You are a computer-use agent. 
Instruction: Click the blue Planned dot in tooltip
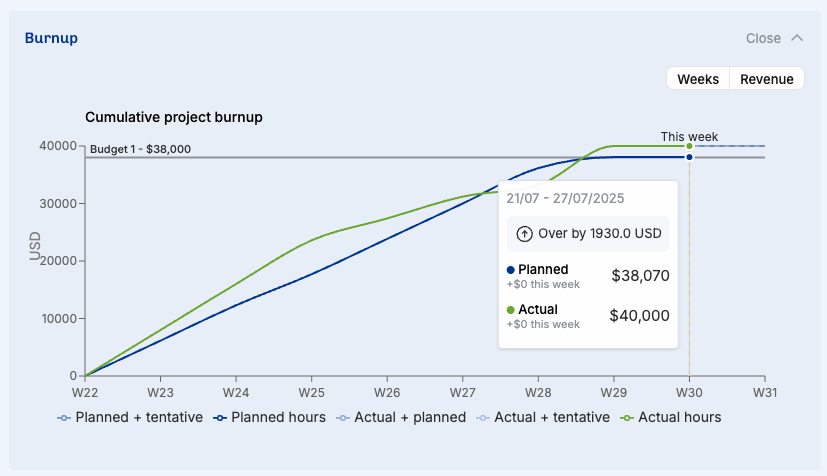(511, 270)
